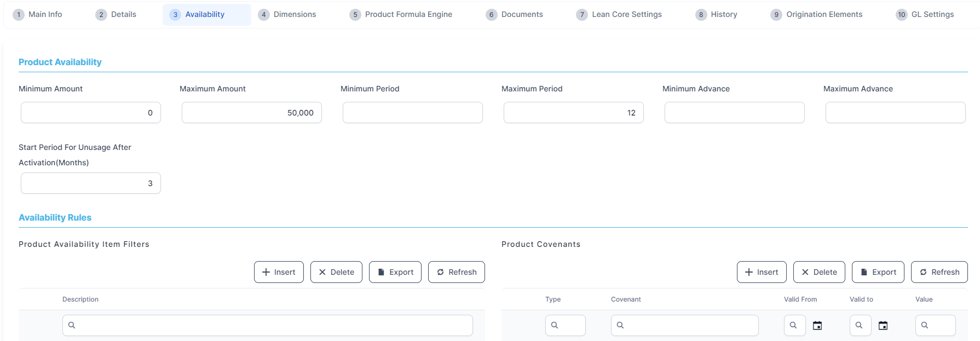The height and width of the screenshot is (341, 980).
Task: Click the search icon in the Covenant filter
Action: click(620, 325)
